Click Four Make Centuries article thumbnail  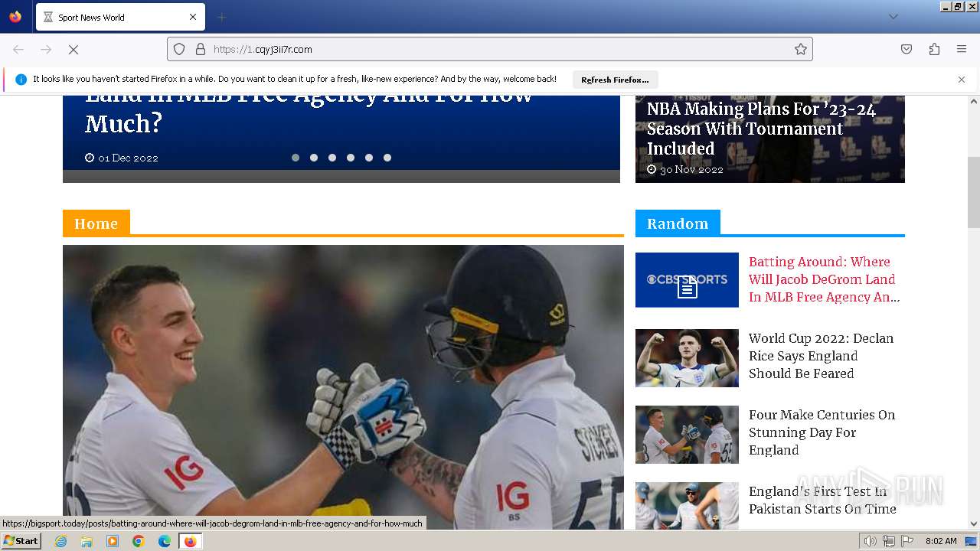(x=687, y=435)
